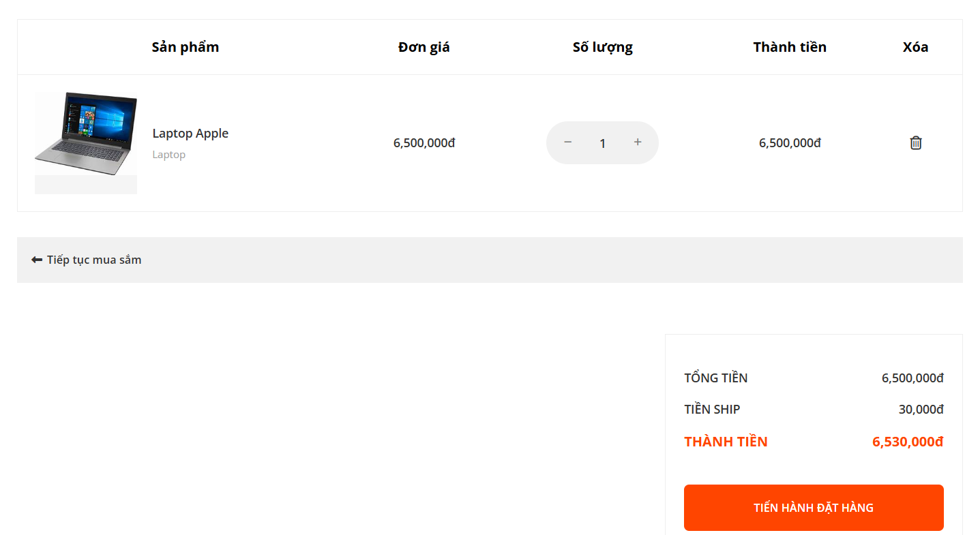This screenshot has width=980, height=535.
Task: Click the Tổng tiền amount 6,500,000đ
Action: pyautogui.click(x=912, y=378)
